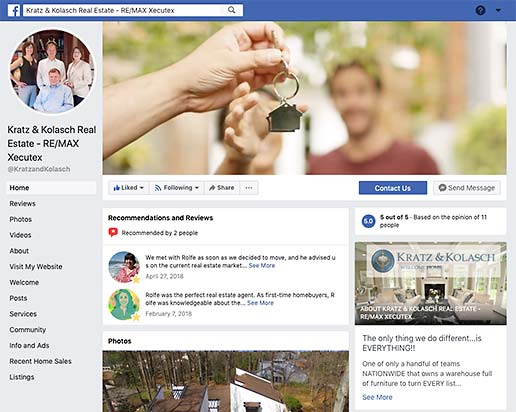The image size is (516, 412).
Task: Click the @KratzandKolasch username
Action: coord(39,169)
